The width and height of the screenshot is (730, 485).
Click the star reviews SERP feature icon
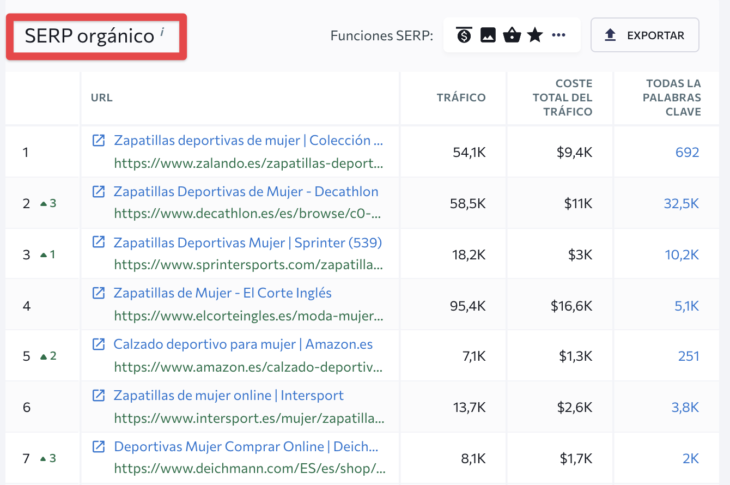535,35
